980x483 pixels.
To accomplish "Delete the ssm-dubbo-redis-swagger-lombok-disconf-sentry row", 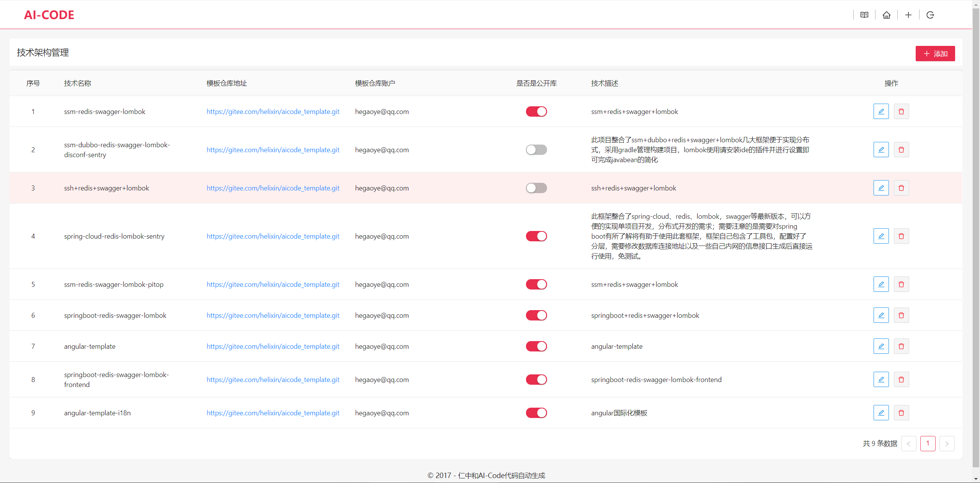I will (901, 150).
